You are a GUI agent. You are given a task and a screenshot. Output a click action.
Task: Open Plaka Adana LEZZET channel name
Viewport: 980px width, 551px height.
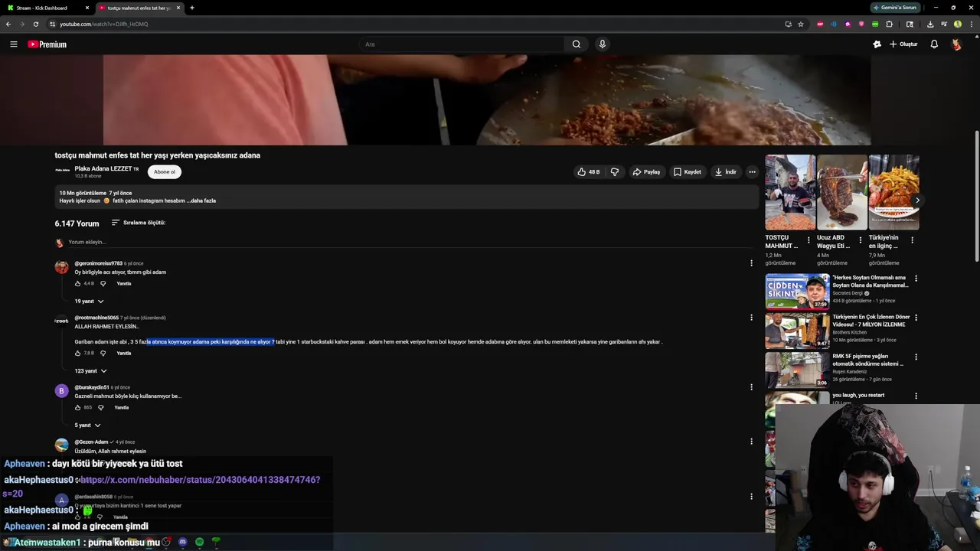(103, 168)
